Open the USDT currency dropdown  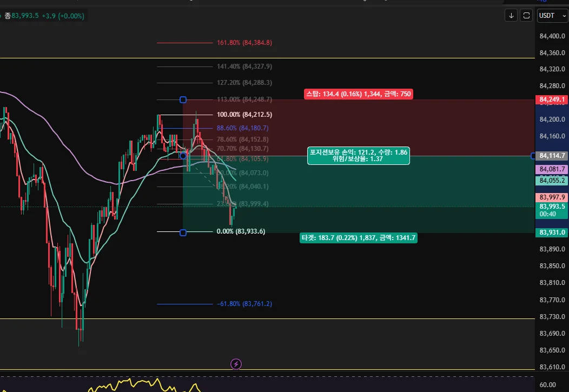pyautogui.click(x=552, y=16)
